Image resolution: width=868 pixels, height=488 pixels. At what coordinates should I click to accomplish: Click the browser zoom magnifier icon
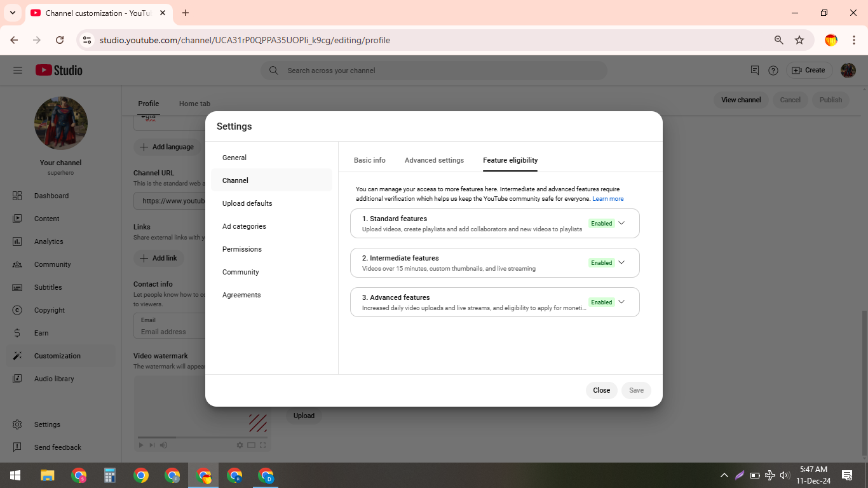tap(779, 40)
